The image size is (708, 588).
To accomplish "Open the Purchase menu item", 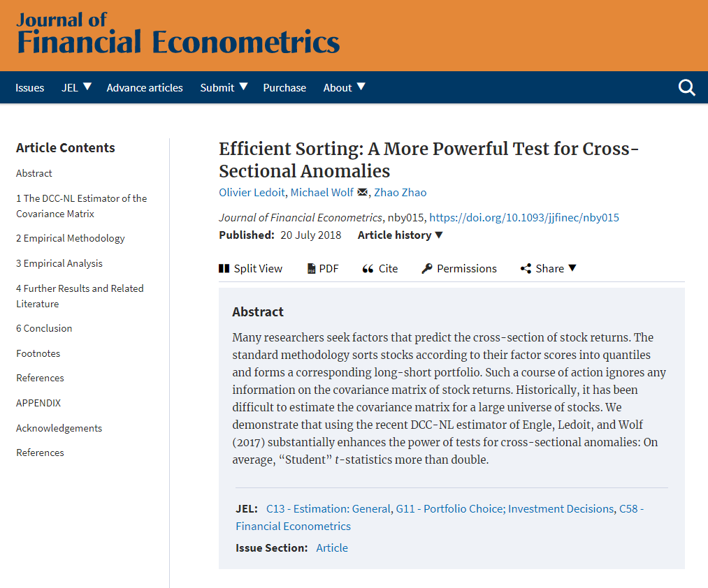I will pos(284,87).
